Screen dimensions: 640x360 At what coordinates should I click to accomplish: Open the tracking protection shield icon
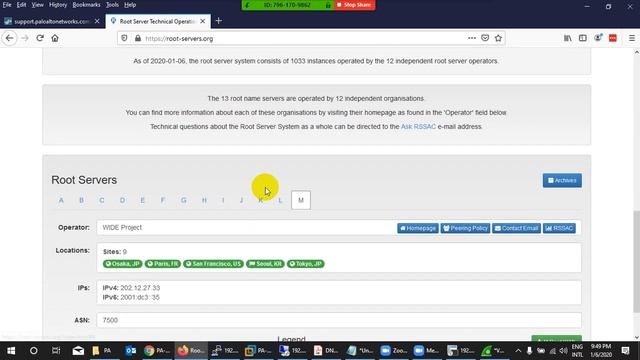(124, 38)
